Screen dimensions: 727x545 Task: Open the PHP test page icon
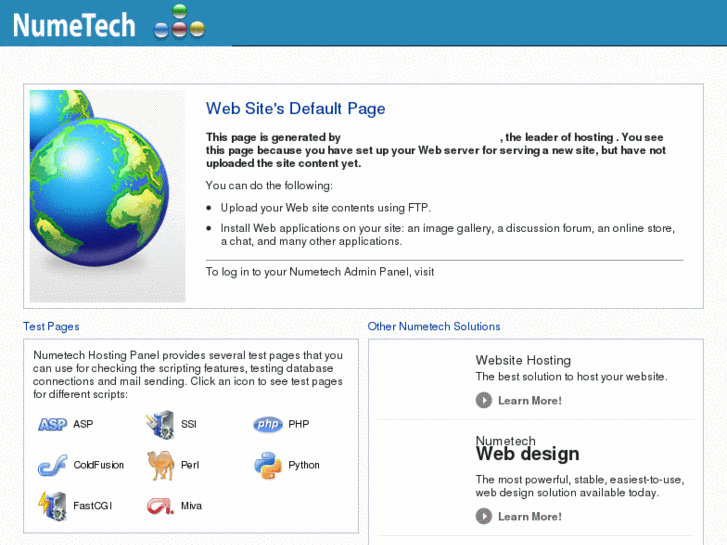(268, 424)
